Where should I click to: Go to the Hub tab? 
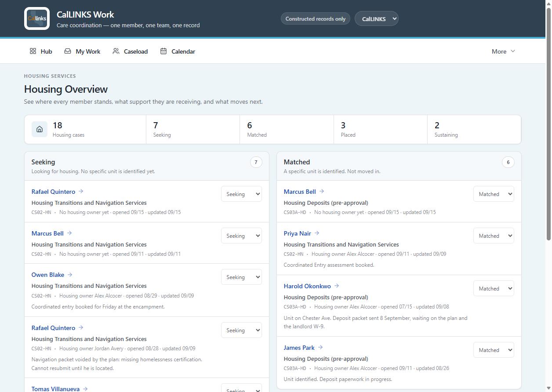point(41,51)
